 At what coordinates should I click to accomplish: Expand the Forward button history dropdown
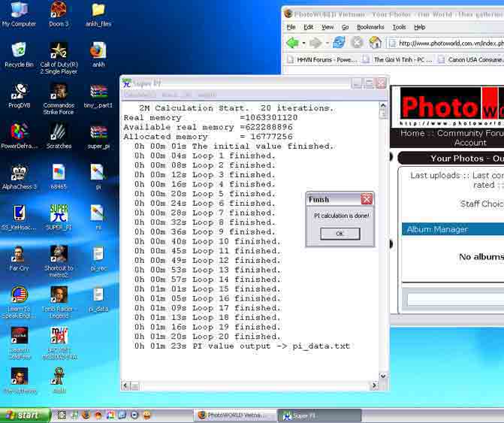coord(327,44)
